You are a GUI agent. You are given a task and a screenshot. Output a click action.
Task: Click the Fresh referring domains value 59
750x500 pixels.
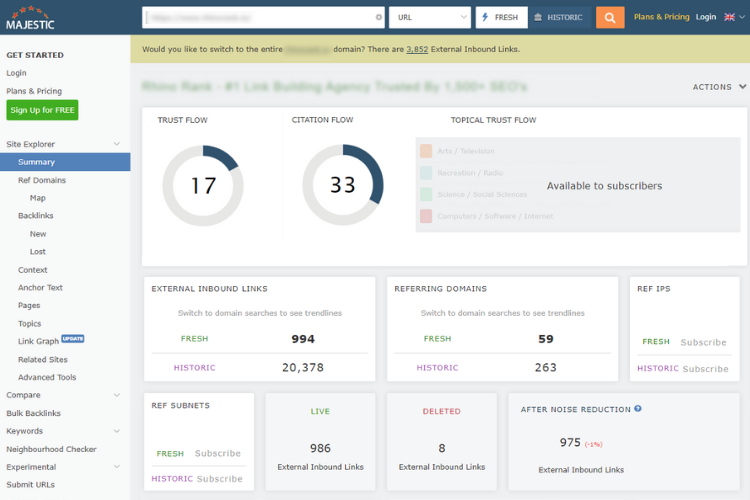546,339
